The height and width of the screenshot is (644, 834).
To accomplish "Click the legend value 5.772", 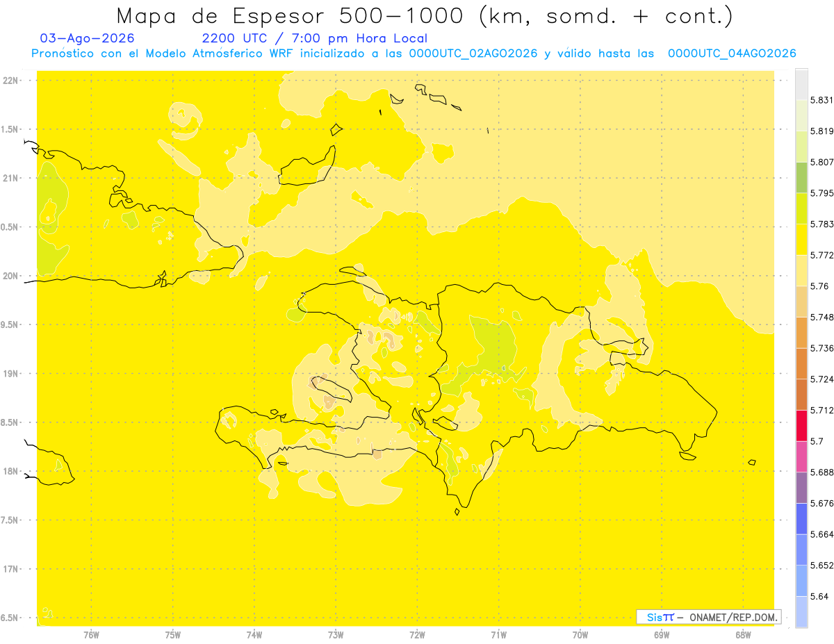I will 821,255.
